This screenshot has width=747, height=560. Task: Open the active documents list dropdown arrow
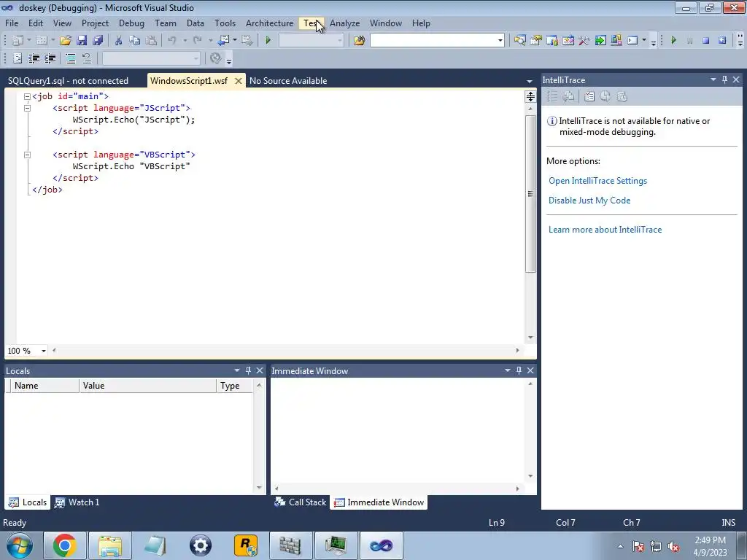[530, 82]
